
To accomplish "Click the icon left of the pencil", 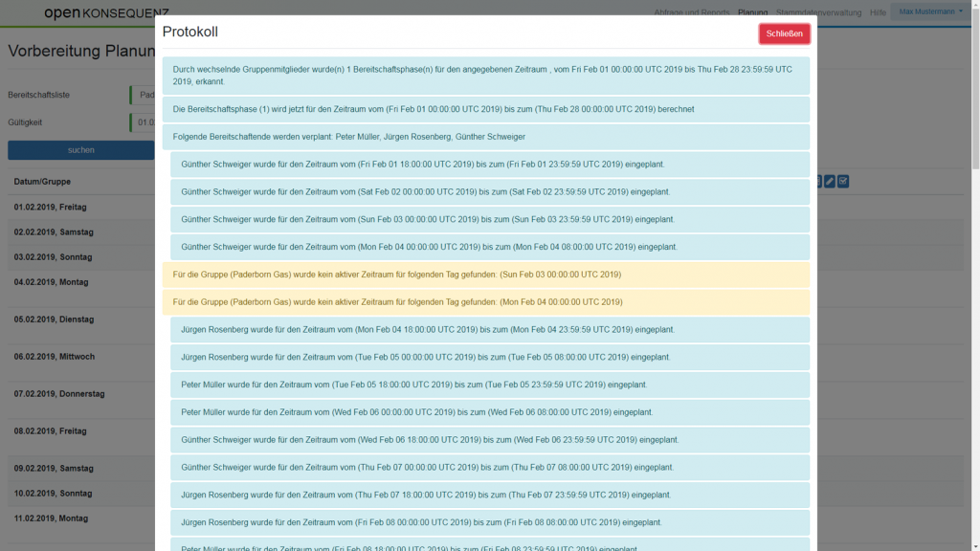I will (x=817, y=182).
